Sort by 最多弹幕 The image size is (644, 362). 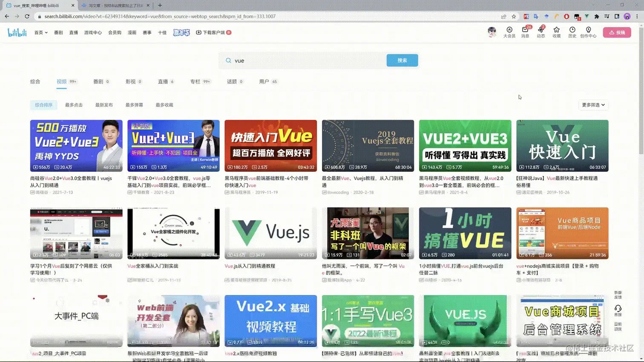pyautogui.click(x=134, y=105)
